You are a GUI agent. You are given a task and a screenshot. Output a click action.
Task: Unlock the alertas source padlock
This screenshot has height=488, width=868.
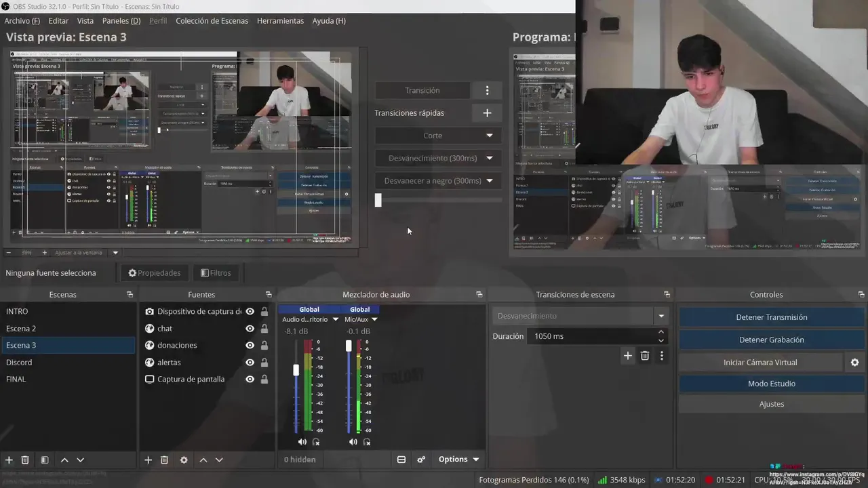coord(264,363)
